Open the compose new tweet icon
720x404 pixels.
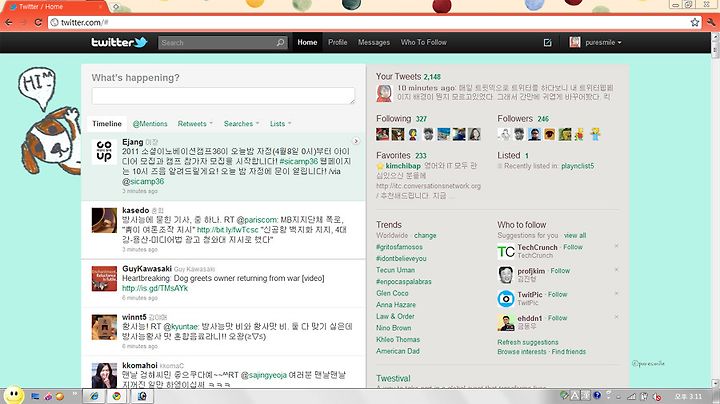click(547, 42)
